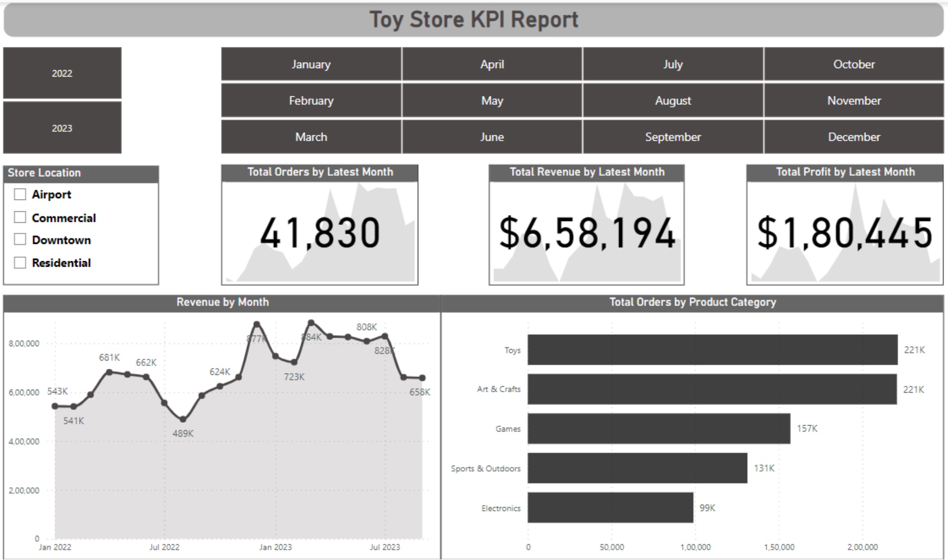Select the Residential store location checkbox
The image size is (948, 560).
click(x=20, y=263)
